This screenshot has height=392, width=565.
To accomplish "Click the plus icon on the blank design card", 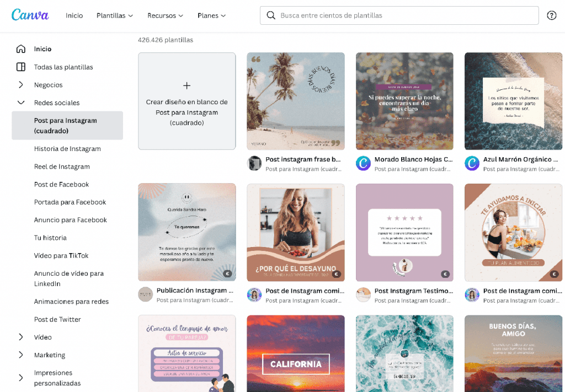I will coord(186,85).
